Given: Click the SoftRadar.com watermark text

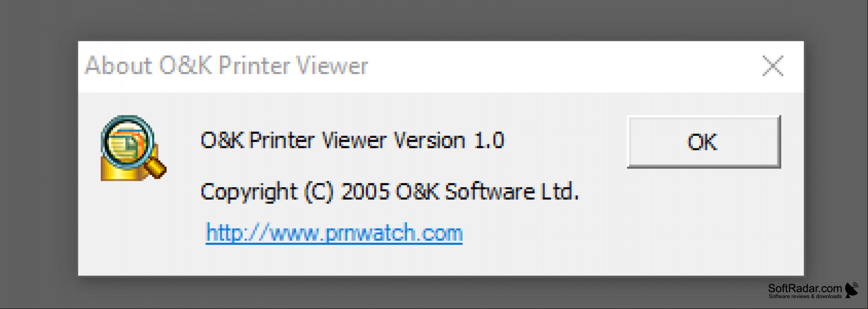Looking at the screenshot, I should (x=805, y=288).
